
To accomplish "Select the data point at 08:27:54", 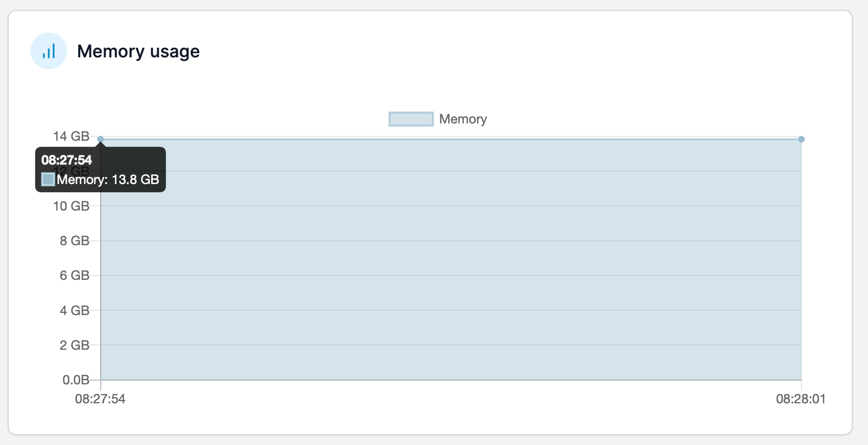I will [100, 139].
